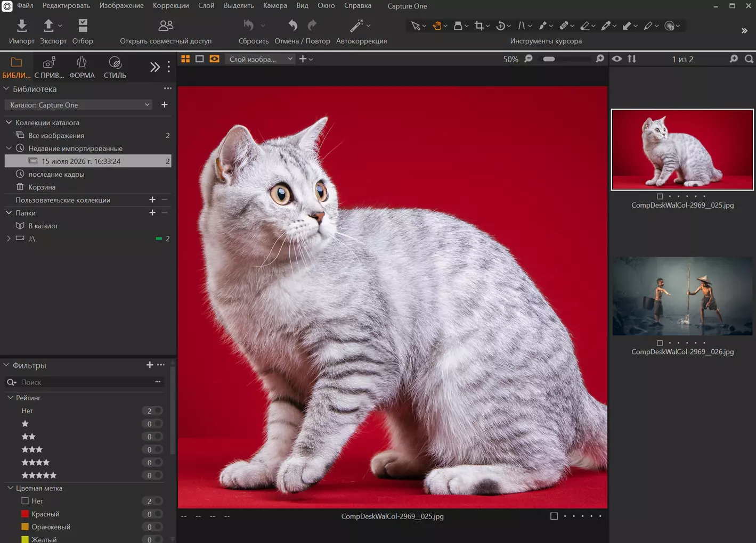Image resolution: width=756 pixels, height=543 pixels.
Task: Open the Culling (Отбор) tool
Action: point(83,26)
